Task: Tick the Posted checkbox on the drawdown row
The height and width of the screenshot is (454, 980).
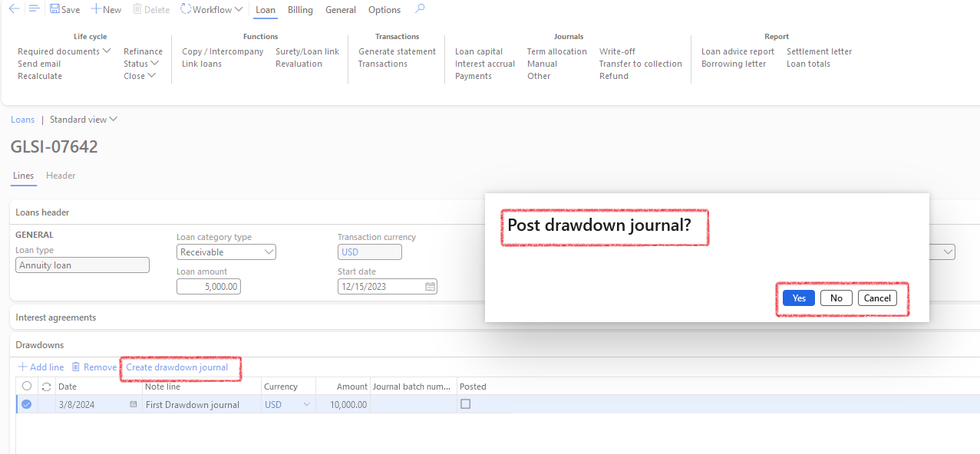Action: [x=465, y=404]
